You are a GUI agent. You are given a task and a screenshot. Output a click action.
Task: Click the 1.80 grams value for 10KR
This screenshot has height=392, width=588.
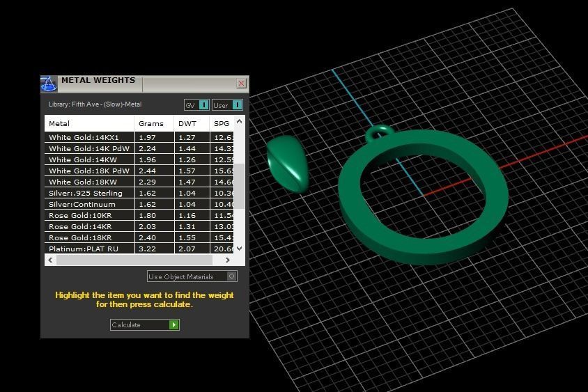point(148,215)
